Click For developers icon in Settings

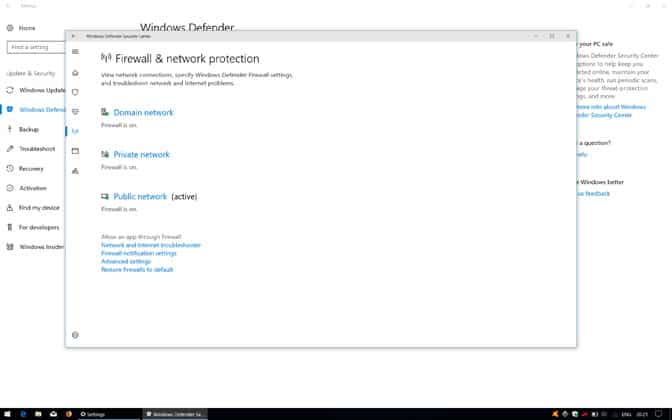[10, 227]
